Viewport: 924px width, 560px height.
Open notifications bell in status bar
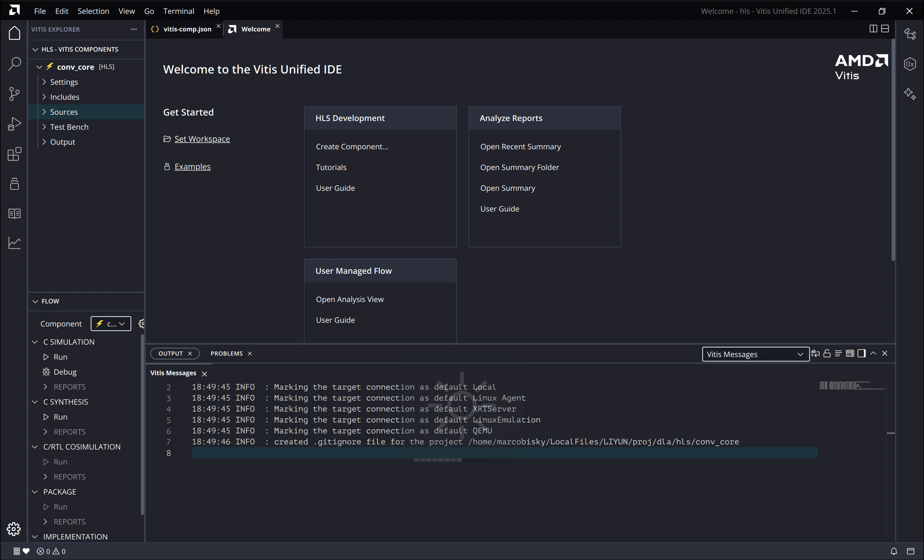tap(894, 551)
